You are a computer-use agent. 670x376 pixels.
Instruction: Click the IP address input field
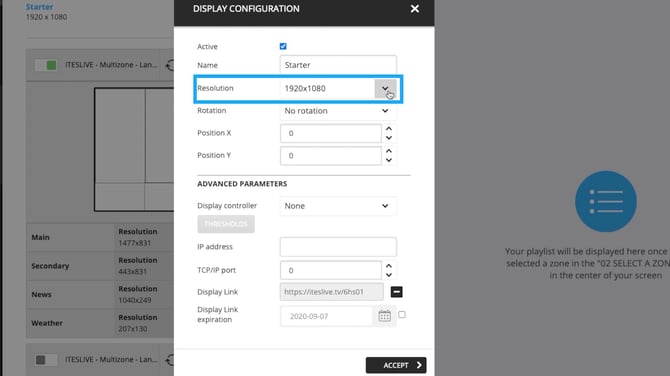[338, 247]
